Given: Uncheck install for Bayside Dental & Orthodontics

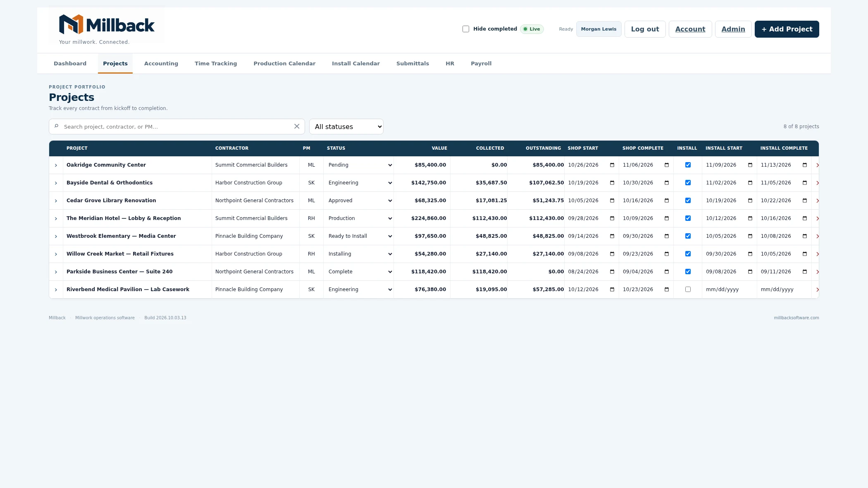Looking at the screenshot, I should 688,182.
